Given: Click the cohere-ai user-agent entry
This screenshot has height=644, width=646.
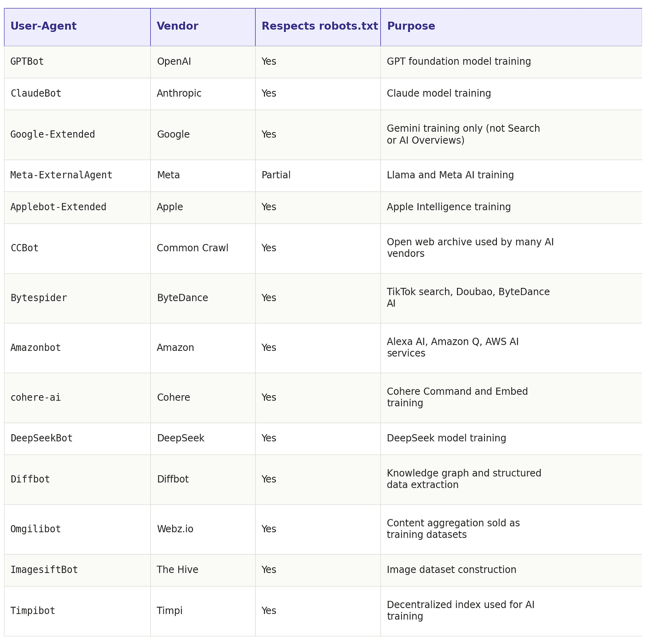Looking at the screenshot, I should coord(35,397).
